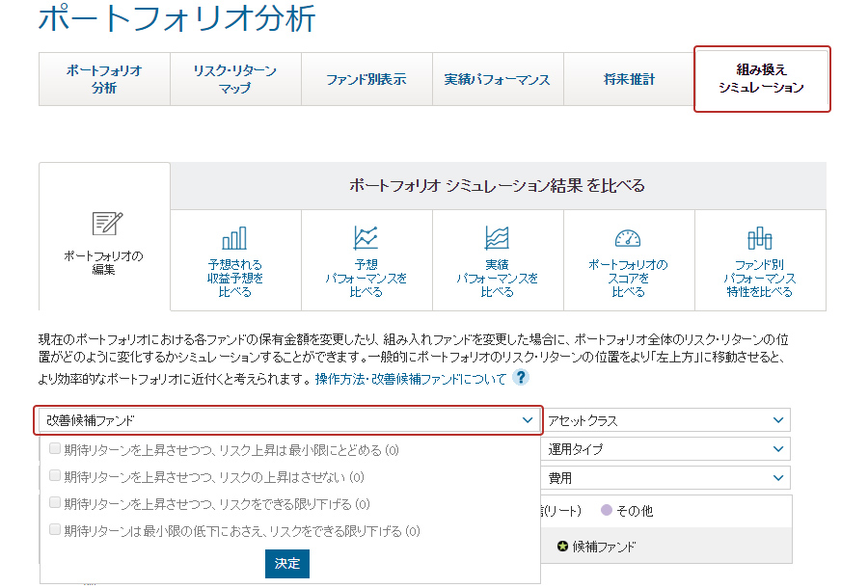Click the 予想される収益予想を比べる link text
Viewport: 868px width, 588px height.
pyautogui.click(x=234, y=279)
